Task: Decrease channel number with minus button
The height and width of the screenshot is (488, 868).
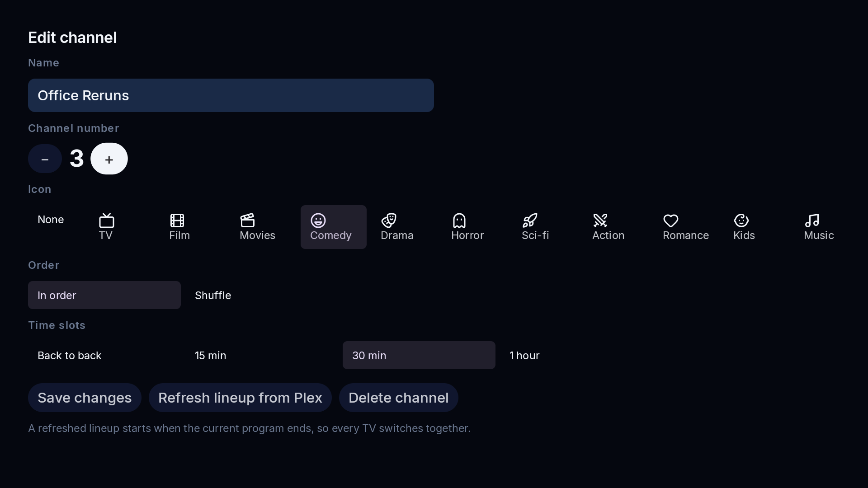Action: click(45, 159)
